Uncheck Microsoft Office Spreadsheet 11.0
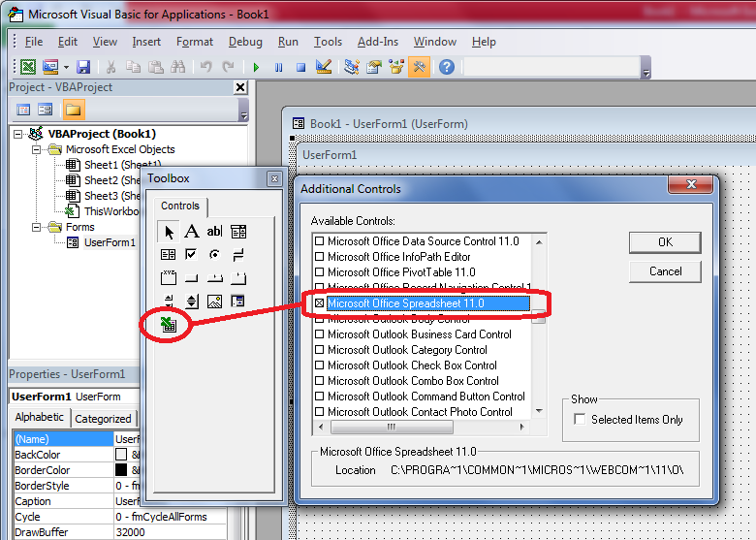The image size is (756, 540). click(319, 303)
